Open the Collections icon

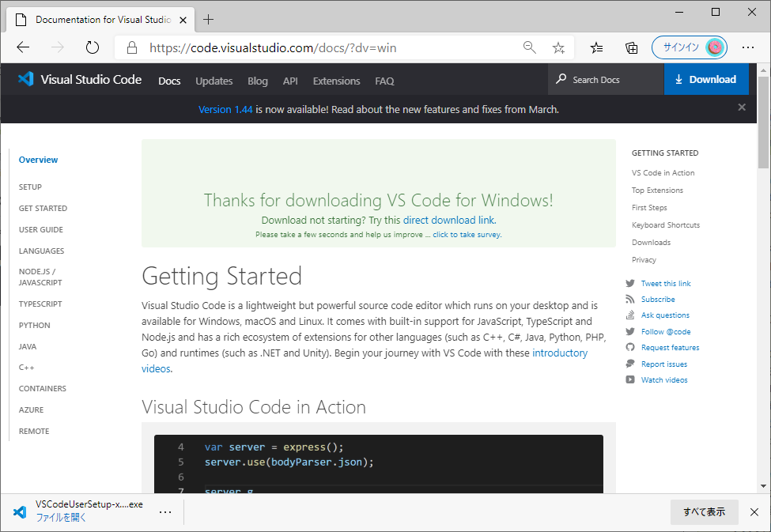point(631,47)
